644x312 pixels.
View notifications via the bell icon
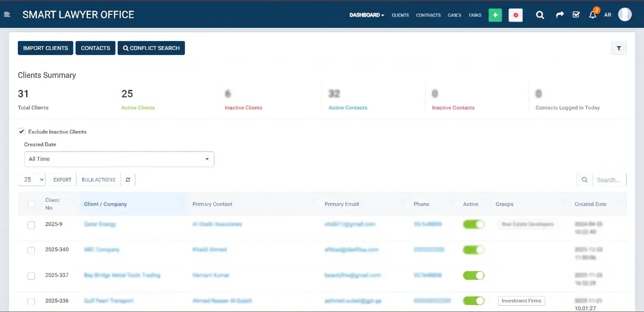coord(592,14)
